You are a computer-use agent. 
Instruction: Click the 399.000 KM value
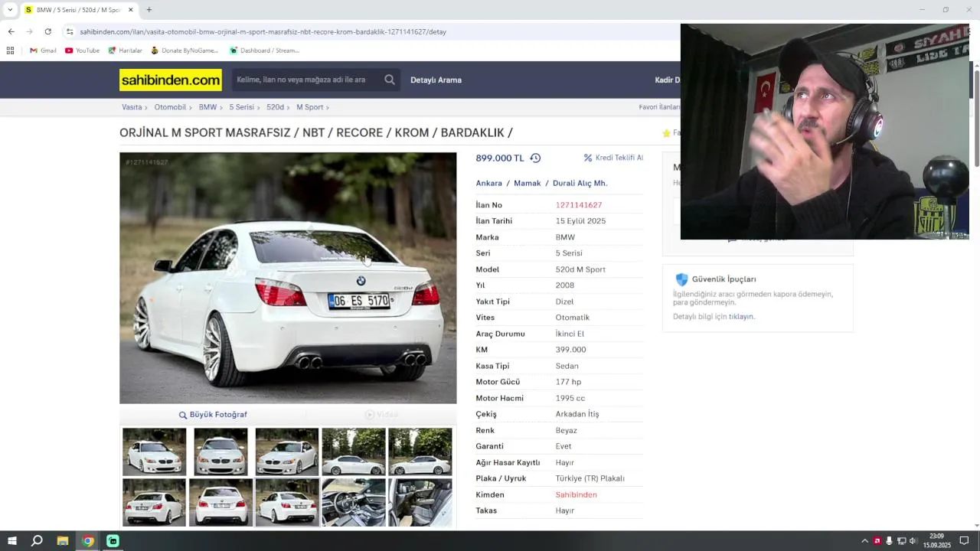coord(570,350)
